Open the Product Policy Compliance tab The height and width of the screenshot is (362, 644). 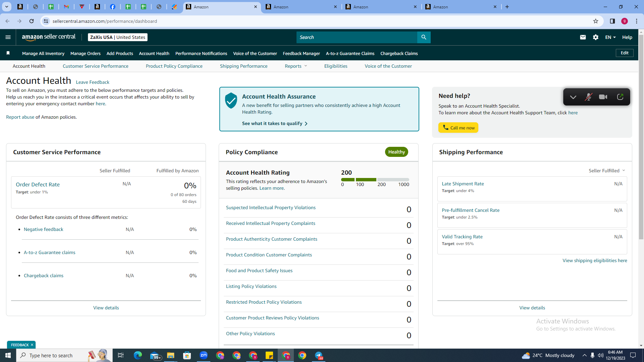coord(174,66)
